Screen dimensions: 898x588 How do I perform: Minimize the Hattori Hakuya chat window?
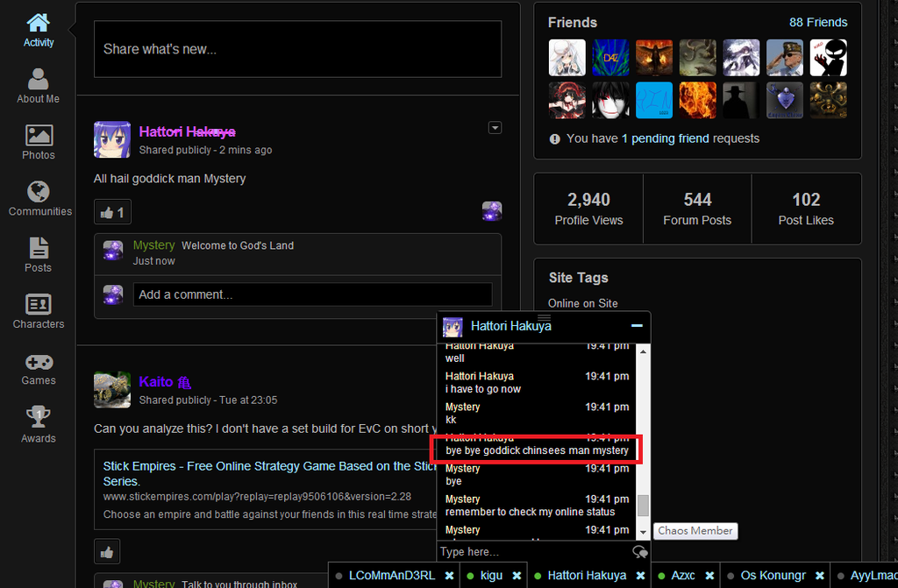(x=637, y=326)
